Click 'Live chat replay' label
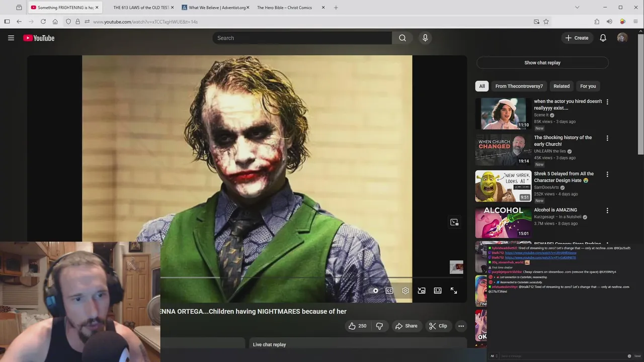Viewport: 644px width, 362px height. [269, 344]
